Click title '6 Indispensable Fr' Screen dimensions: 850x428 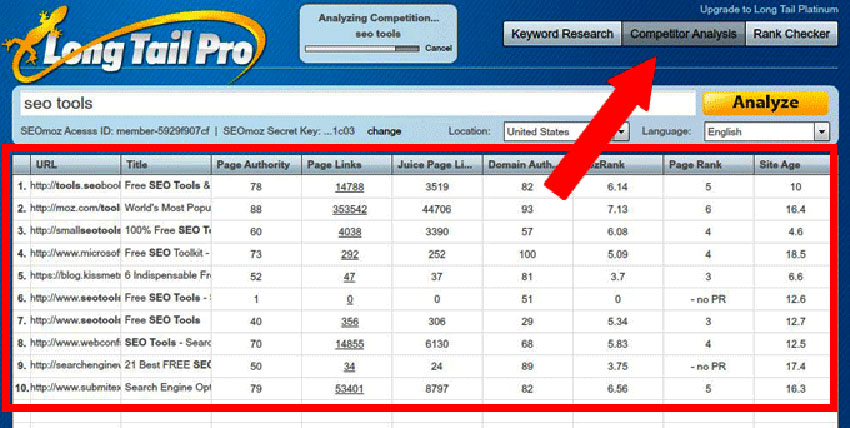[168, 276]
